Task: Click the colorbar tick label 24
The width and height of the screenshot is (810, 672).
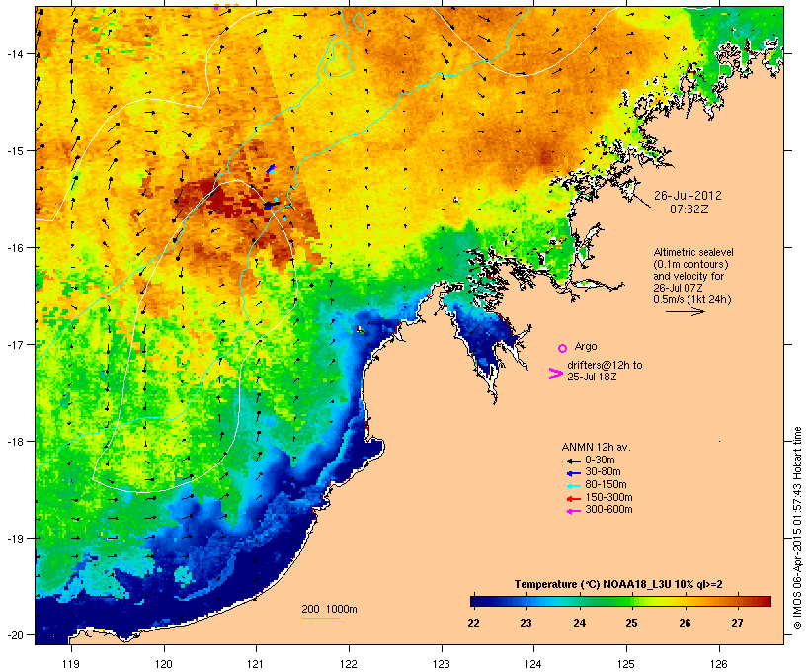Action: (580, 623)
